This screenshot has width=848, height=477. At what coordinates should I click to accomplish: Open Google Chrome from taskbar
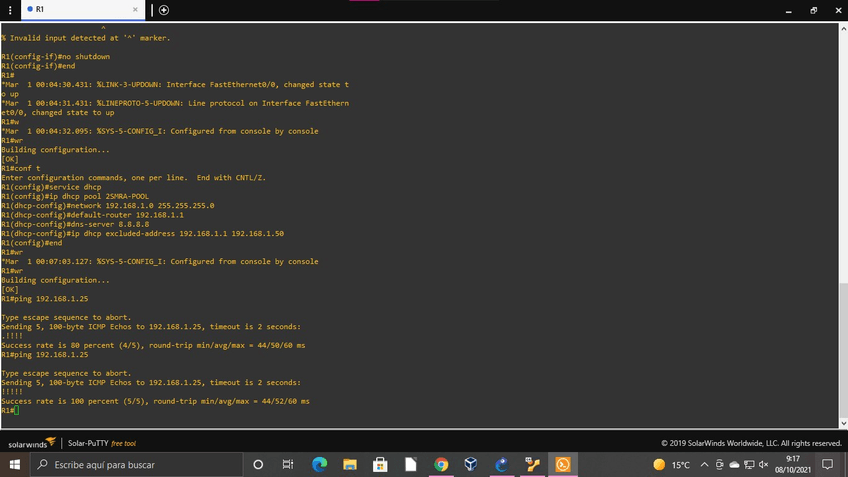click(441, 465)
